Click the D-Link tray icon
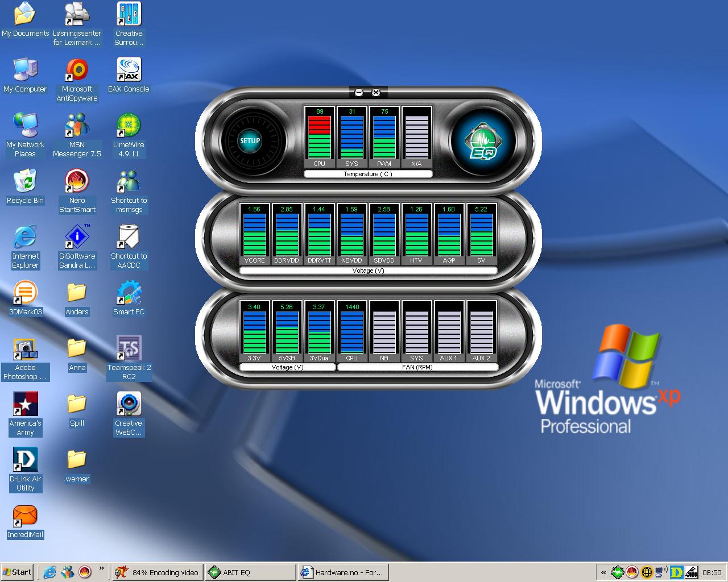728x582 pixels. 677,572
